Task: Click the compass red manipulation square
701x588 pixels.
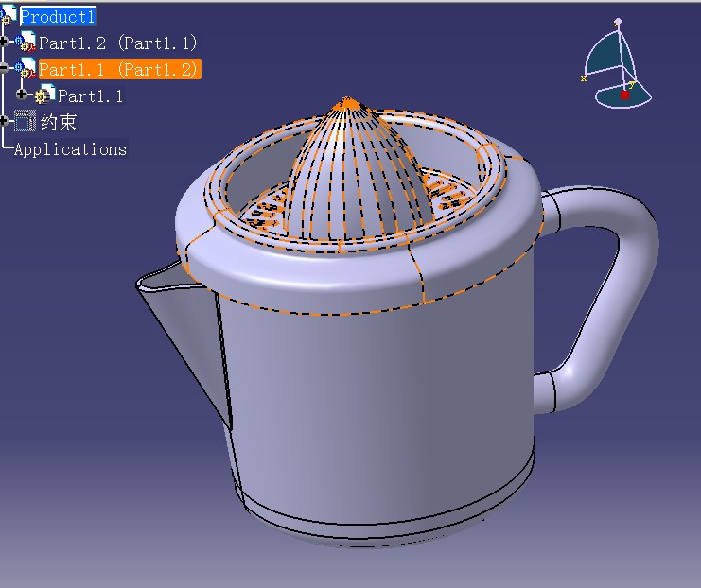Action: [624, 95]
